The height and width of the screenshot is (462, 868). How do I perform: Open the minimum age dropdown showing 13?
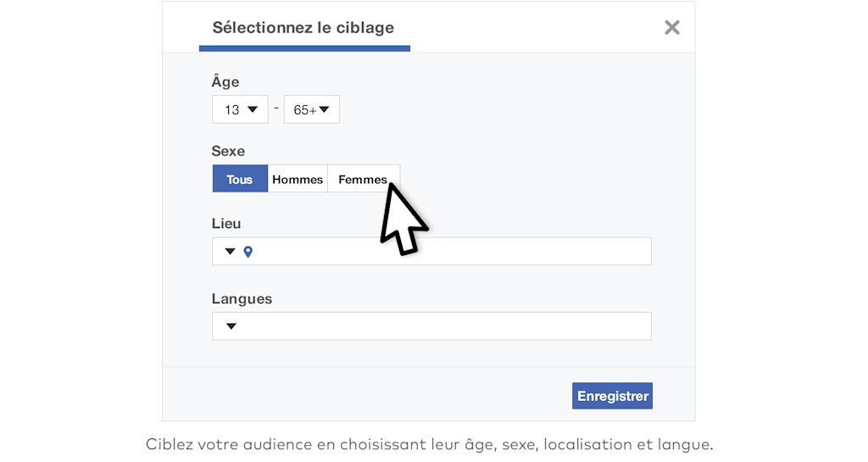240,109
